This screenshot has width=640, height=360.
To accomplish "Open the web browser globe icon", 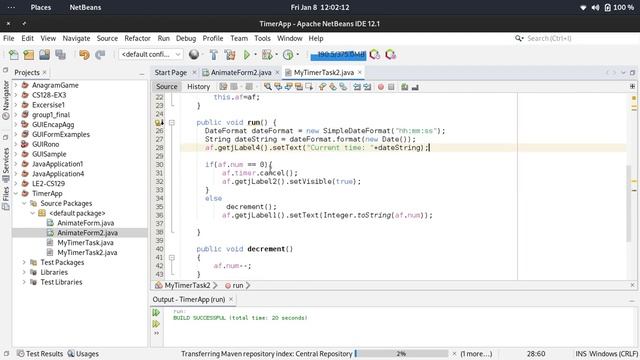I will (x=194, y=54).
